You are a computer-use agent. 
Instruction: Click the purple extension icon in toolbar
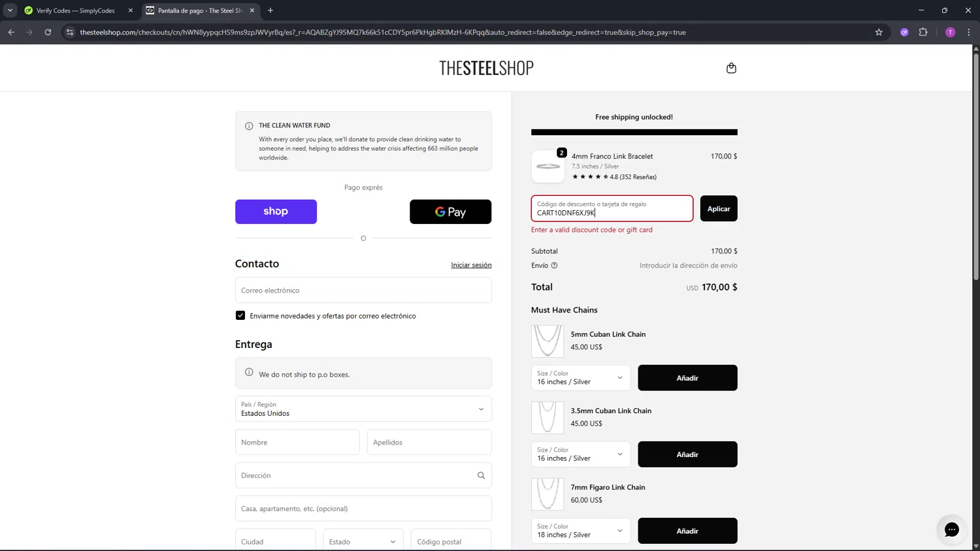[904, 32]
